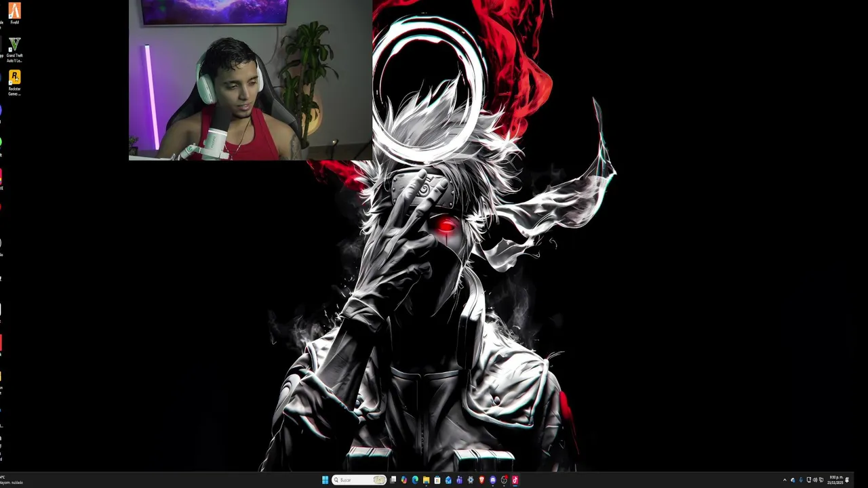Click the microphone tray icon
Viewport: 868px width, 488px height.
(801, 480)
